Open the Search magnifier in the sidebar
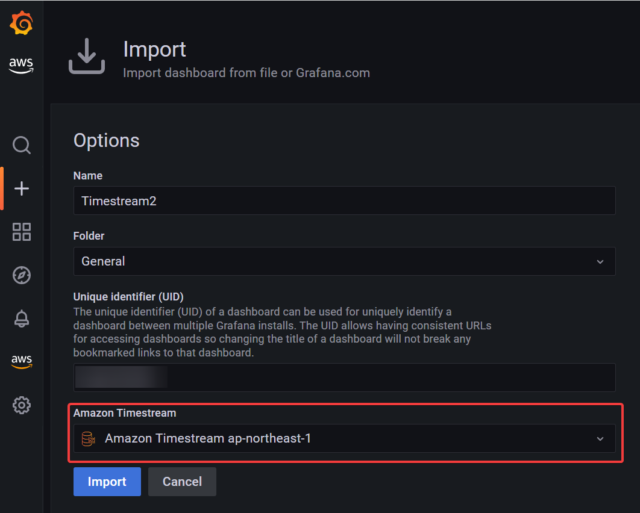 21,145
